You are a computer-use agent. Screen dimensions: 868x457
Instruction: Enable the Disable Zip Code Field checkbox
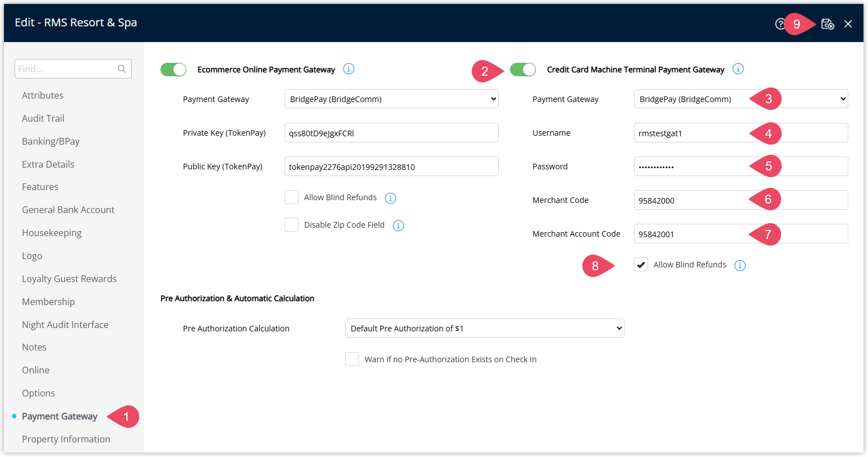tap(291, 225)
